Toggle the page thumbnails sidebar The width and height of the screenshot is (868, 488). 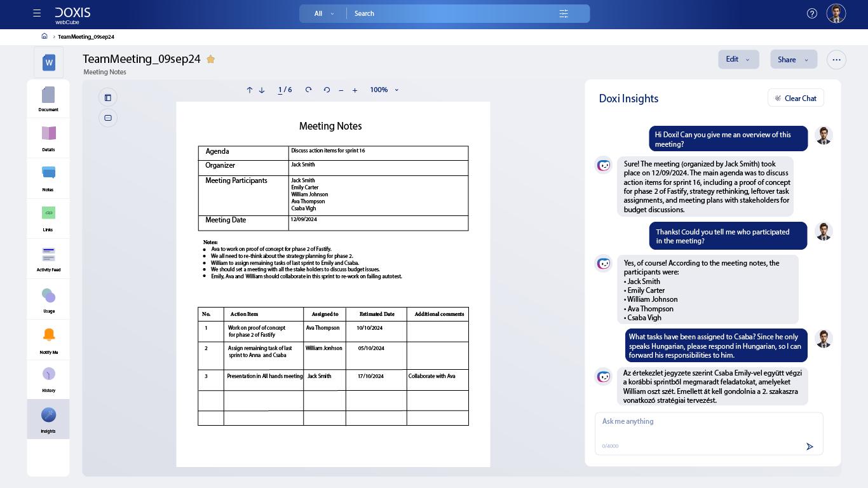coord(108,97)
